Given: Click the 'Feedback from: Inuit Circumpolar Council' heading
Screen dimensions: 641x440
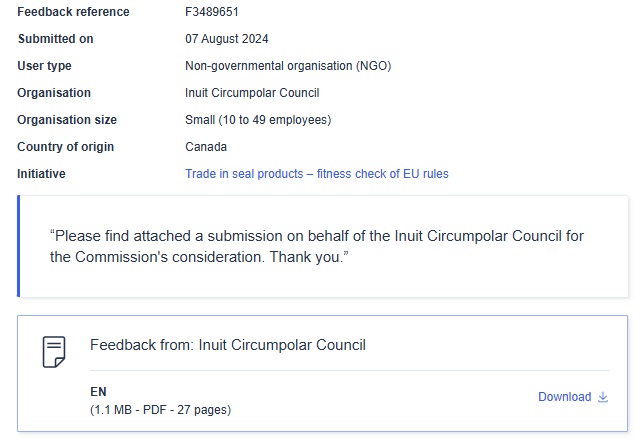Looking at the screenshot, I should (x=228, y=345).
